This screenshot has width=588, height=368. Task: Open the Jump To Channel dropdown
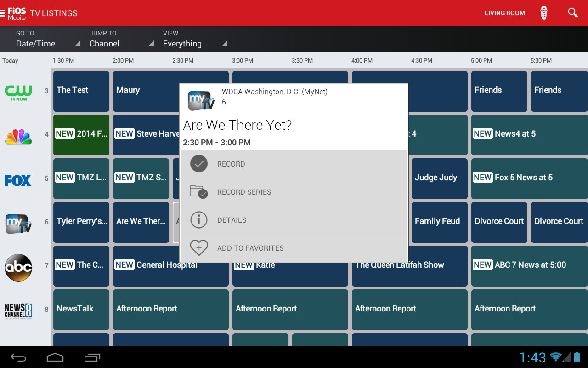(x=122, y=39)
